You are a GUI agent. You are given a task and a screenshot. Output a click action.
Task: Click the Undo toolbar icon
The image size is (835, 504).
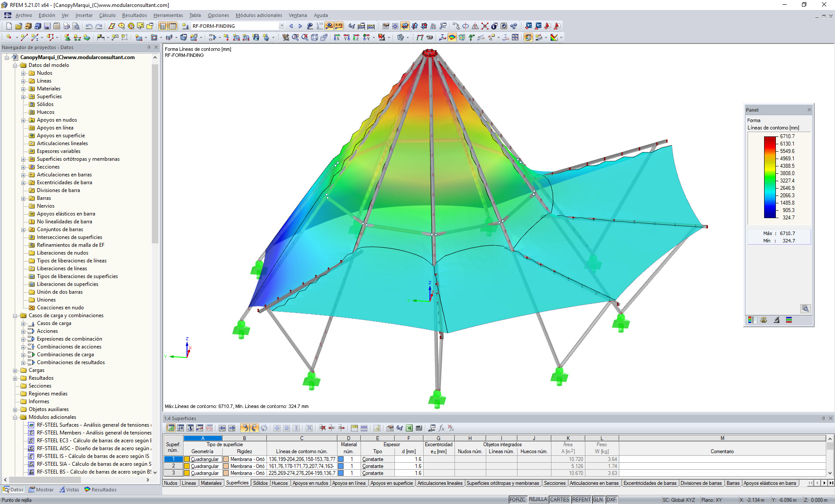(x=89, y=26)
